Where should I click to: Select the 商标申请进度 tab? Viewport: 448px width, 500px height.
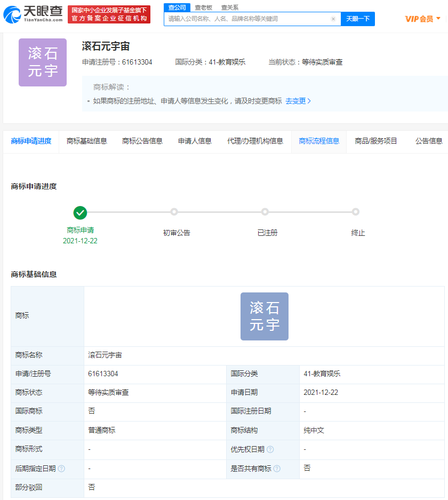31,141
